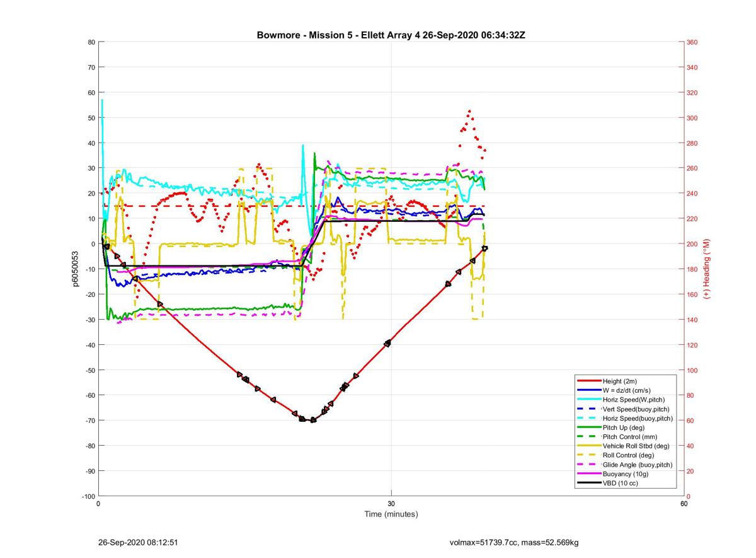This screenshot has width=756, height=558.
Task: Click the black line sample beside "VBD (10 cc)" in legend
Action: [x=588, y=482]
